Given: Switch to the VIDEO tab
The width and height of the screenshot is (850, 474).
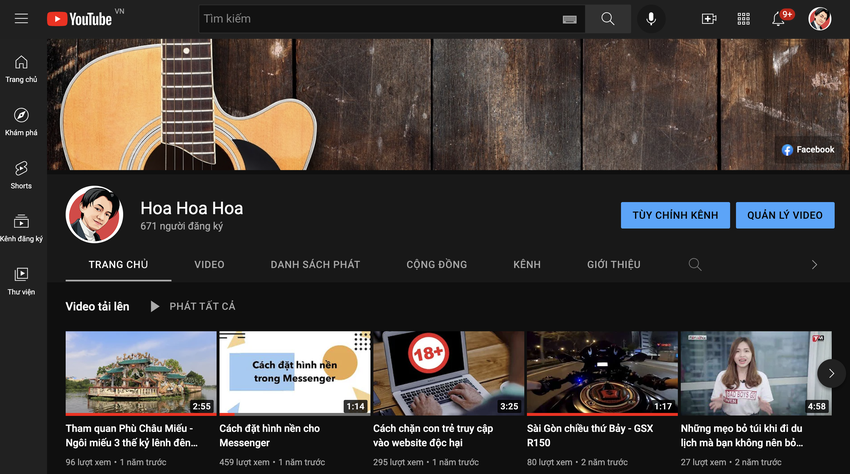Looking at the screenshot, I should click(209, 265).
